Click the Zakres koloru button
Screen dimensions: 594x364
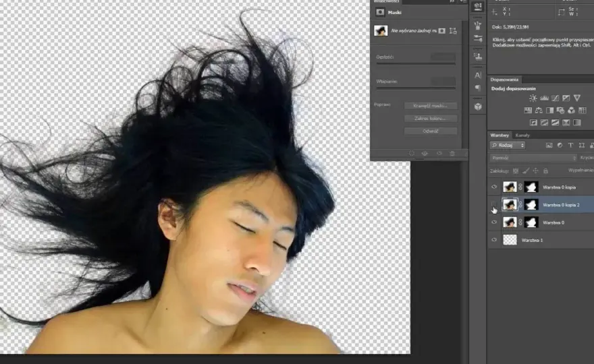[431, 119]
